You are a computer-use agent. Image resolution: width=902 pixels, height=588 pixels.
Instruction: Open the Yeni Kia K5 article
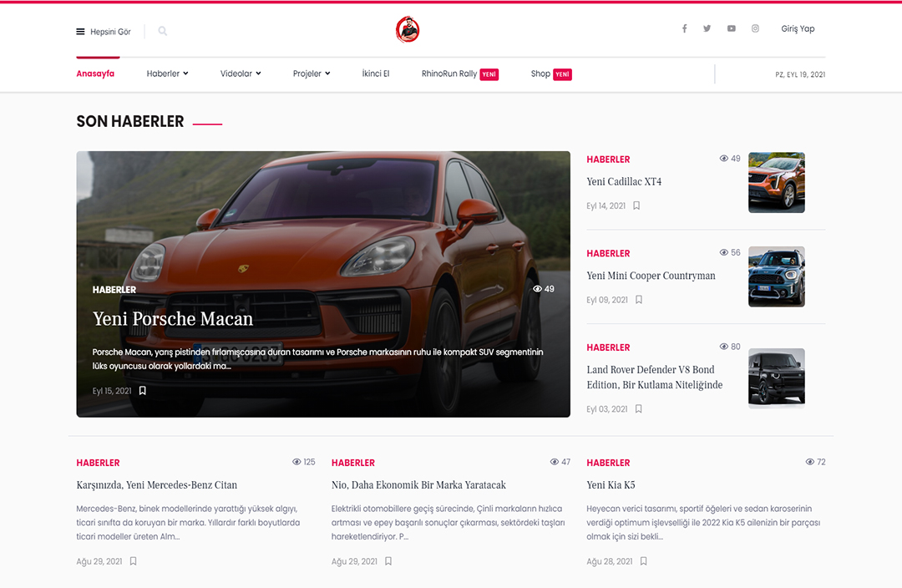point(611,485)
